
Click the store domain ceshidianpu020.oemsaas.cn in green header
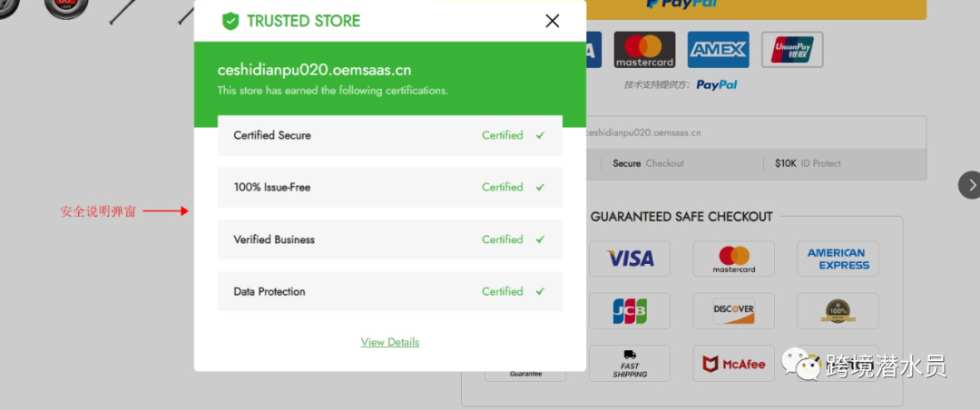click(314, 70)
